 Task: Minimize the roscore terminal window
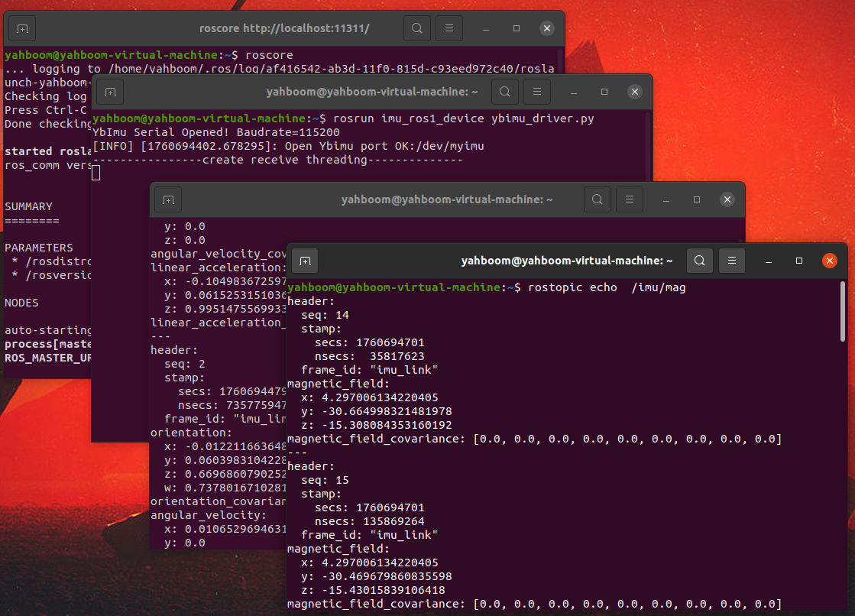pyautogui.click(x=486, y=28)
